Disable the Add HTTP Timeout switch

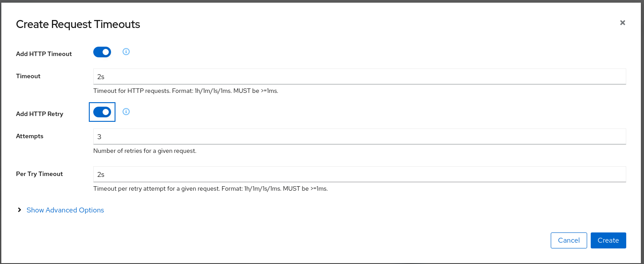click(102, 52)
